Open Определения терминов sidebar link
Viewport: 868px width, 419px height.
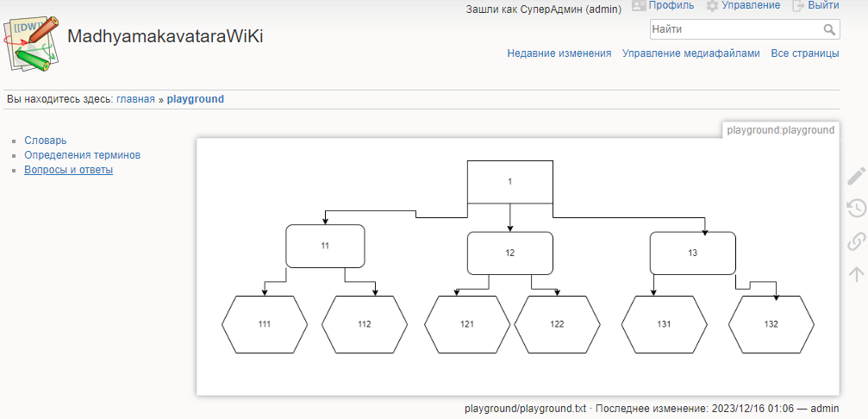point(82,155)
